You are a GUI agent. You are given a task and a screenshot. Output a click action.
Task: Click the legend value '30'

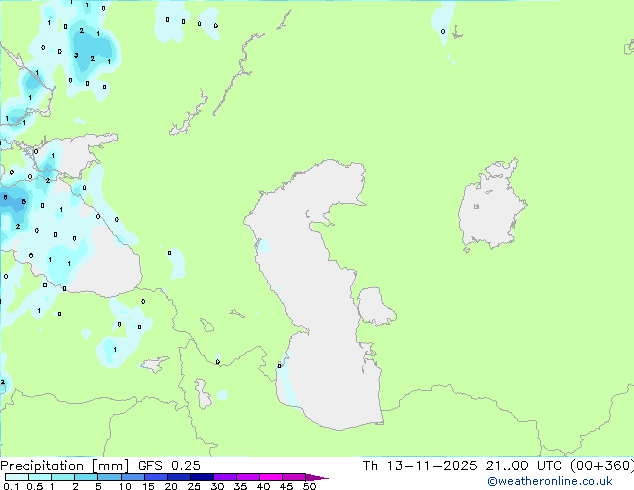(217, 486)
